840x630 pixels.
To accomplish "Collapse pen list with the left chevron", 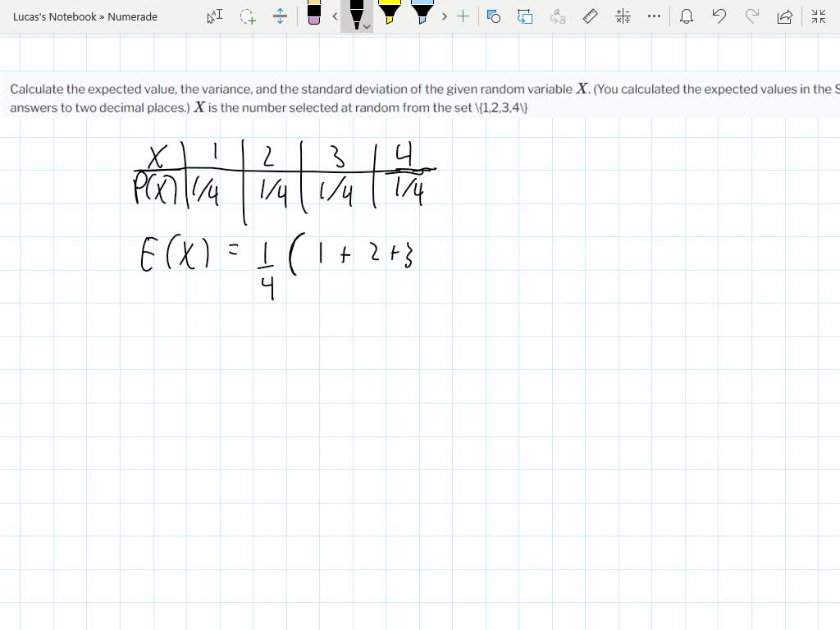I will (334, 16).
